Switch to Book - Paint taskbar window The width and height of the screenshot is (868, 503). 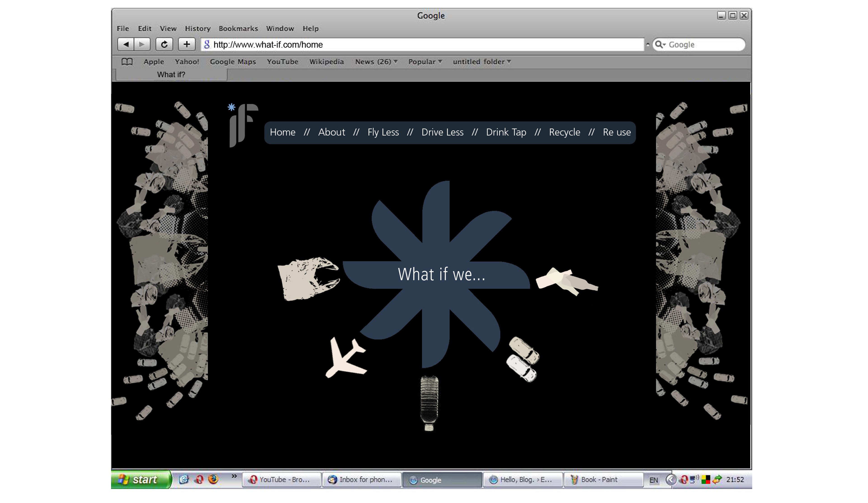603,479
